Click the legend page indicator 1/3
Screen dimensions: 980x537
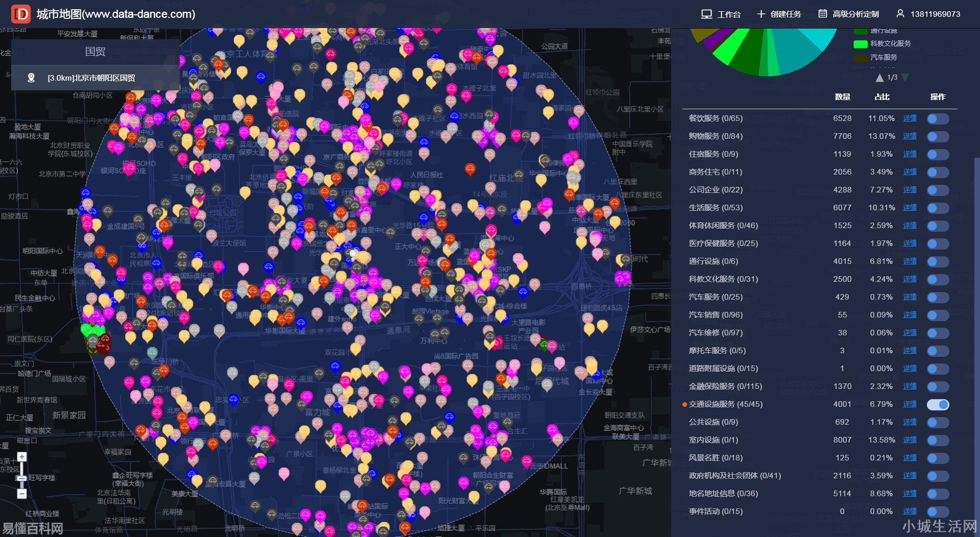892,78
